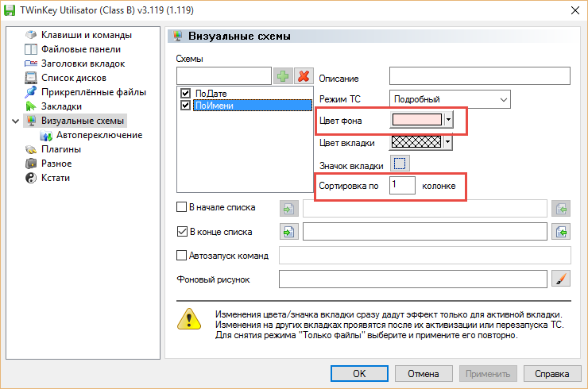Collapse the 'Визуальные схемы' tree node
Image resolution: width=588 pixels, height=389 pixels.
pos(16,121)
